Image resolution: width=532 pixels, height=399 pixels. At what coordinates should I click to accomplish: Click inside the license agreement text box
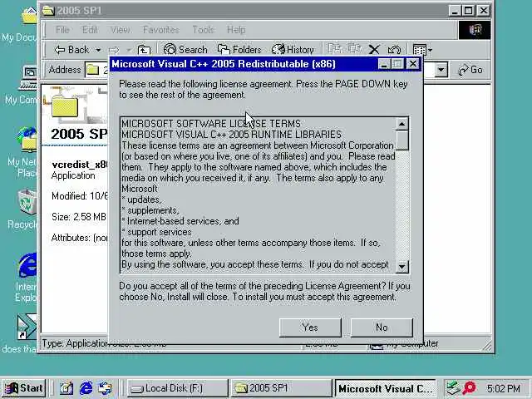tap(258, 195)
